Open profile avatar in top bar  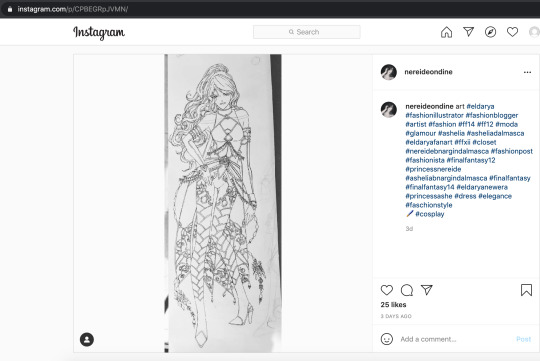click(x=534, y=32)
